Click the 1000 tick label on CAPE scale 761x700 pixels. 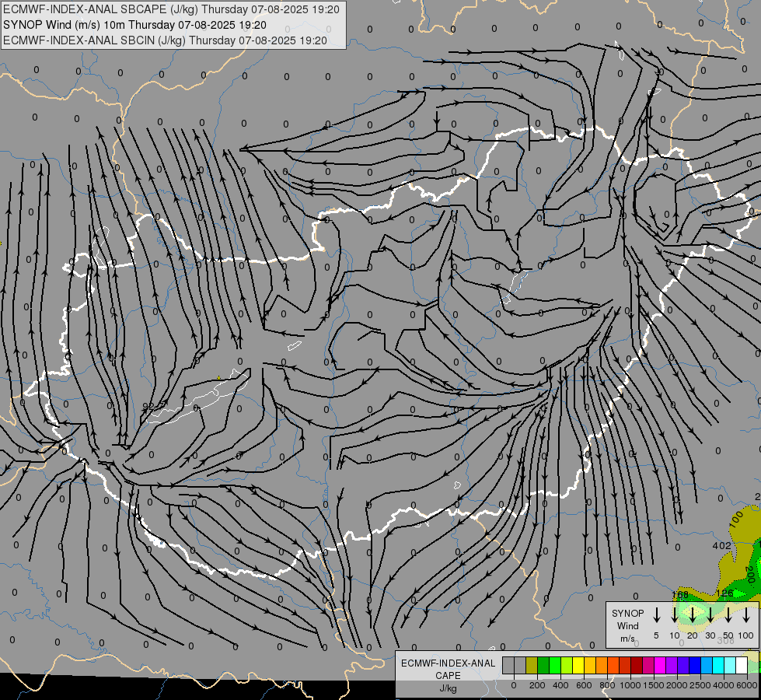[x=630, y=685]
